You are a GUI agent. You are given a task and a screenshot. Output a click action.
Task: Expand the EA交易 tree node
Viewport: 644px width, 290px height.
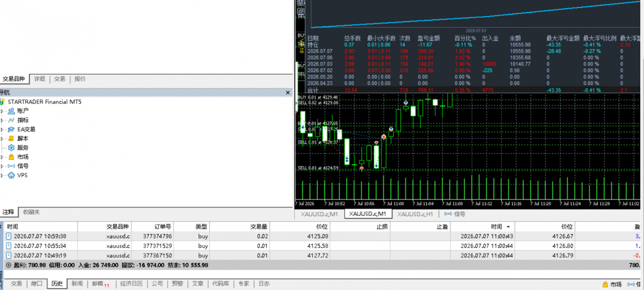point(2,129)
